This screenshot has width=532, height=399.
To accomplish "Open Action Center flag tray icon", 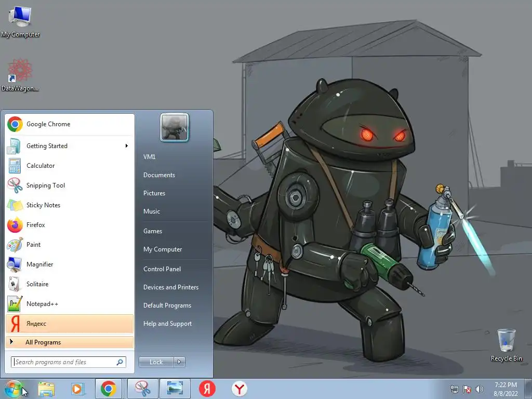I will 467,389.
